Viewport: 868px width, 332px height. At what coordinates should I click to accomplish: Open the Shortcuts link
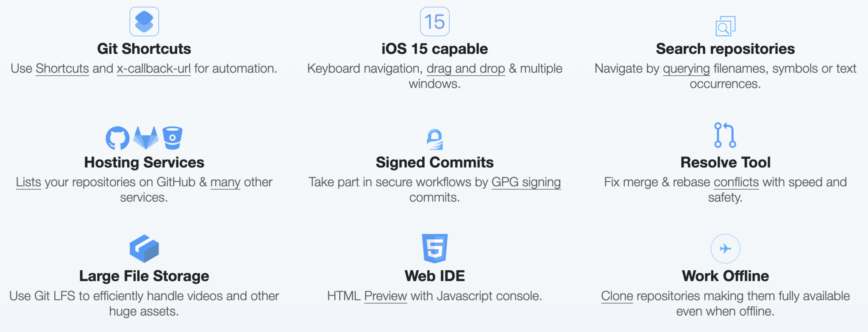(62, 69)
